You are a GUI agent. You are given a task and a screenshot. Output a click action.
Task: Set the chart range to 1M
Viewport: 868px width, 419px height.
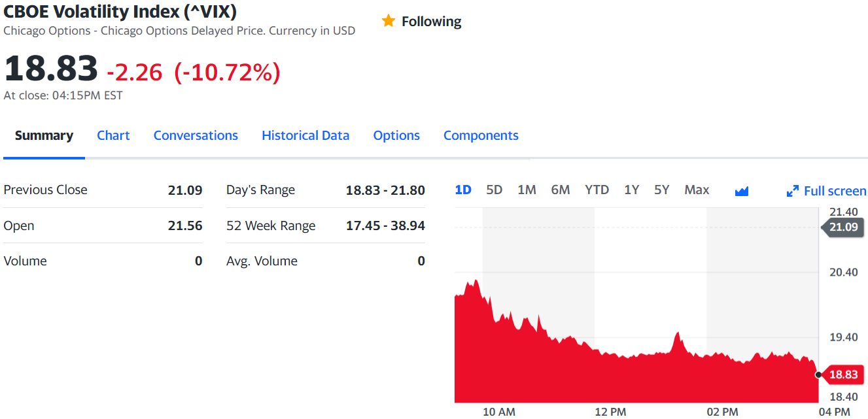[x=527, y=190]
